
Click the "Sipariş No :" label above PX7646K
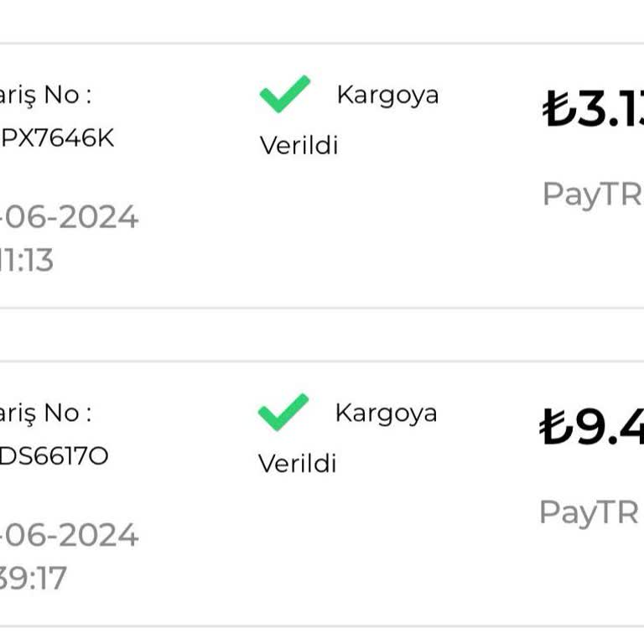pyautogui.click(x=45, y=95)
